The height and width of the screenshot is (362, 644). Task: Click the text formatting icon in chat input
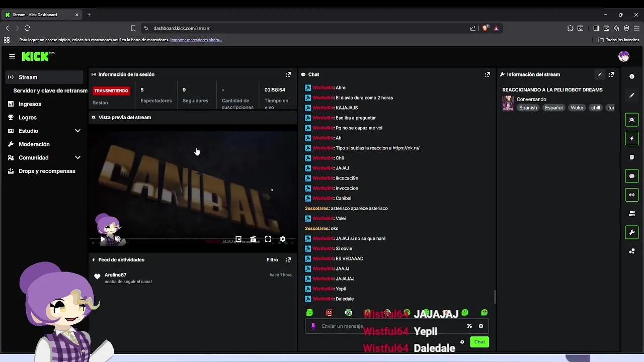(x=469, y=326)
